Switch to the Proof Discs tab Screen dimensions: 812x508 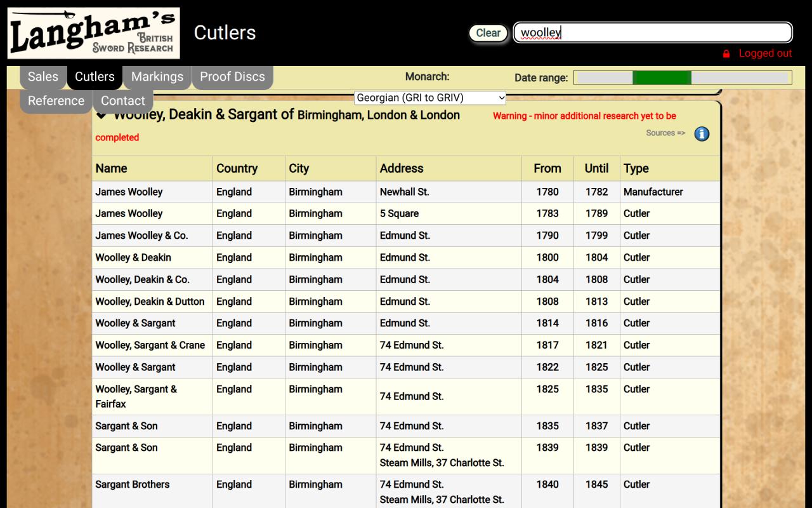[x=232, y=77]
